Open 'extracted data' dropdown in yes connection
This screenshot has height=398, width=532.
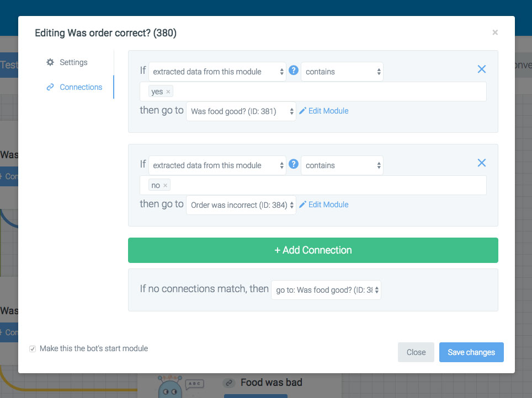pos(217,72)
